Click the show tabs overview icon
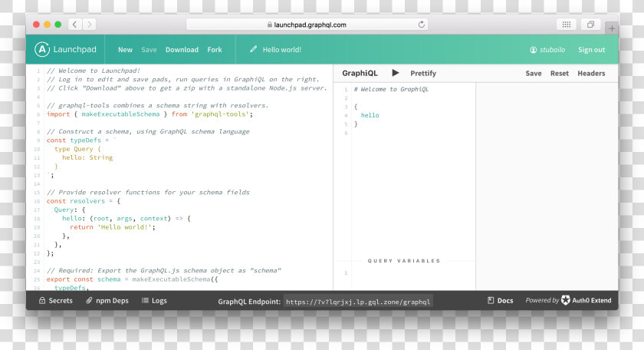This screenshot has height=350, width=644. [590, 25]
